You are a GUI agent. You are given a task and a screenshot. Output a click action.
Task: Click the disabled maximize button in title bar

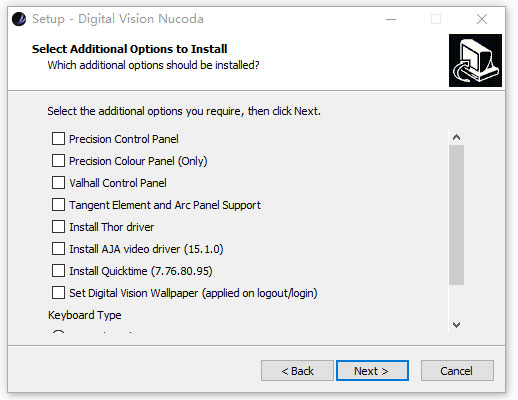point(436,19)
